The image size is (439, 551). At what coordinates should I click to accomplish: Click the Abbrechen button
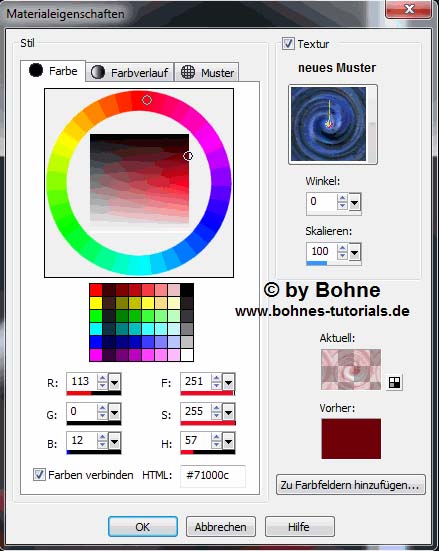coord(221,526)
